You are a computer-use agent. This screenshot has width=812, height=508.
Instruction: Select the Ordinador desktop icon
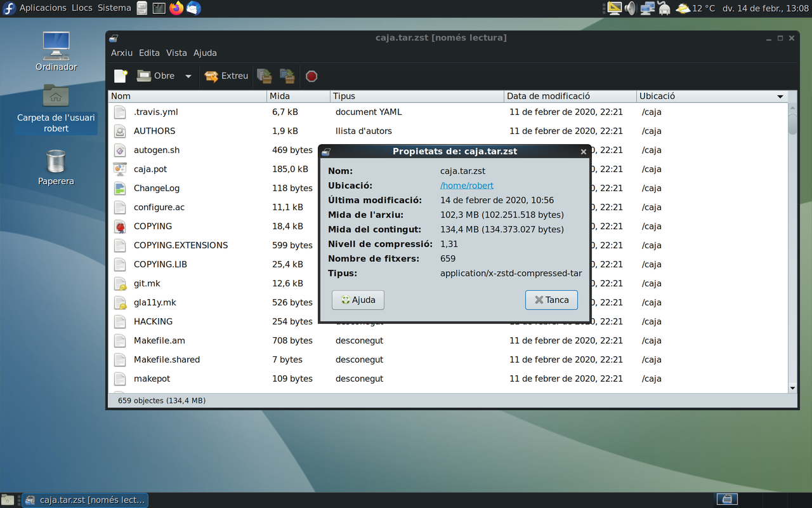coord(56,51)
